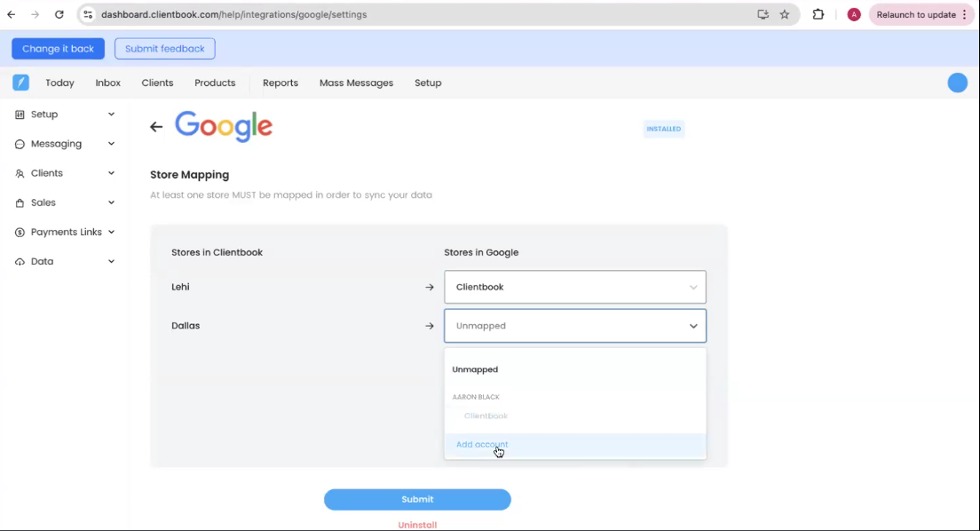Open the browser extensions puzzle icon
The width and height of the screenshot is (980, 531).
(x=818, y=14)
